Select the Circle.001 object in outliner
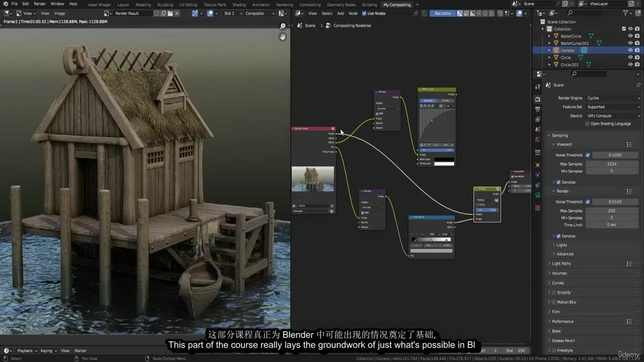Image resolution: width=644 pixels, height=362 pixels. [x=570, y=64]
